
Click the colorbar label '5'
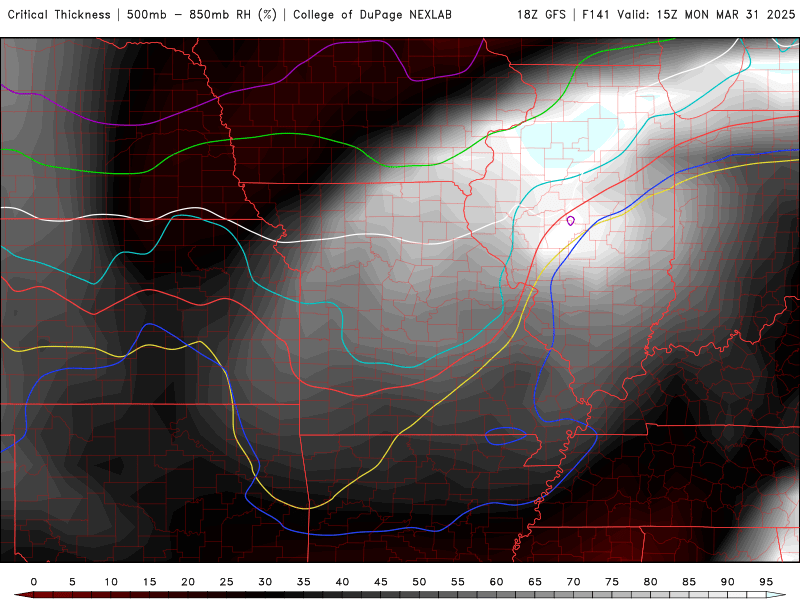pyautogui.click(x=72, y=582)
